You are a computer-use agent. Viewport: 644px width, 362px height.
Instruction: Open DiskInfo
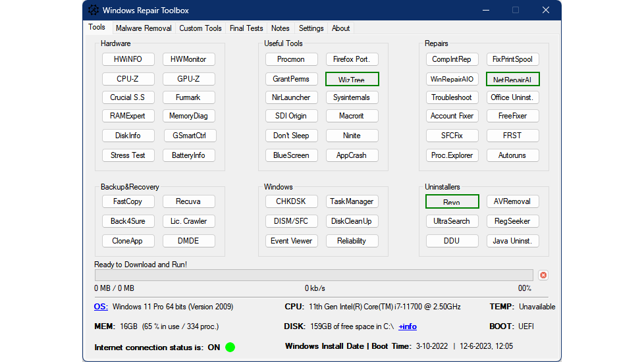(128, 136)
